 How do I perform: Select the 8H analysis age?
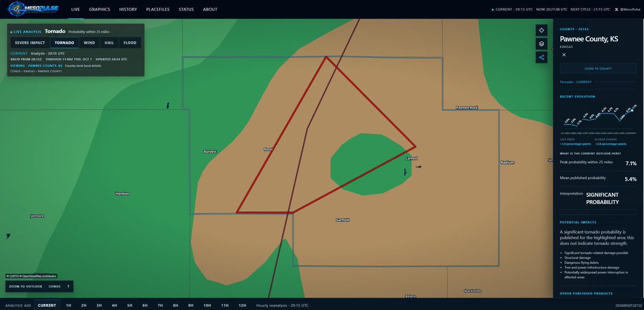pos(175,305)
